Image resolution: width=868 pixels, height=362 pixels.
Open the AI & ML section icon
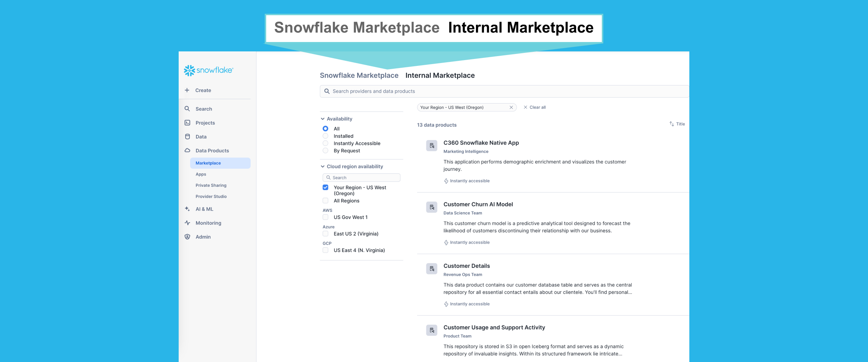187,209
